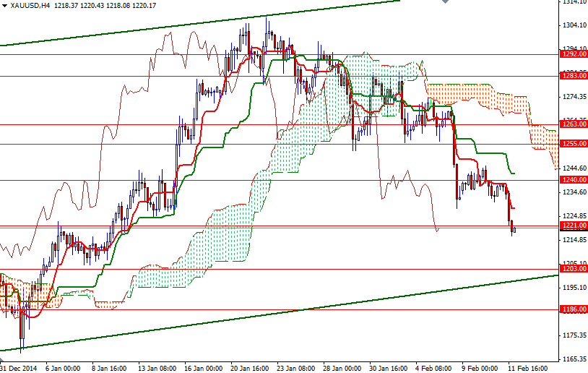Click the 1274.30 value on price scale
The image size is (588, 373).
[574, 97]
